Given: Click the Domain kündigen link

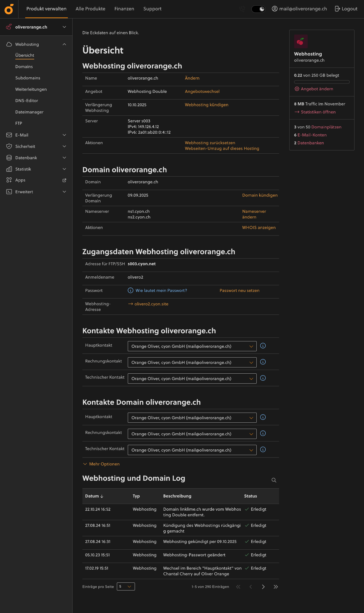Looking at the screenshot, I should pos(260,195).
